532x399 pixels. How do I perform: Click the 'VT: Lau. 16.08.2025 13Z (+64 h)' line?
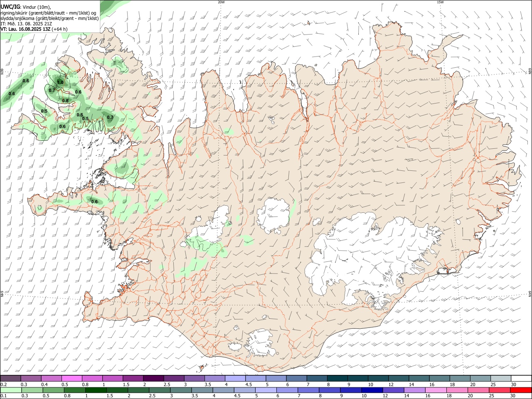pyautogui.click(x=34, y=29)
